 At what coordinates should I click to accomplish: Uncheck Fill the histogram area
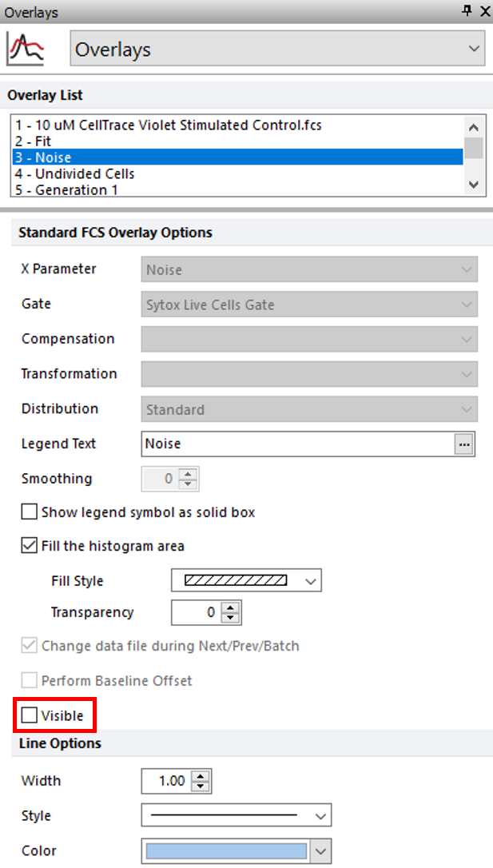coord(30,546)
